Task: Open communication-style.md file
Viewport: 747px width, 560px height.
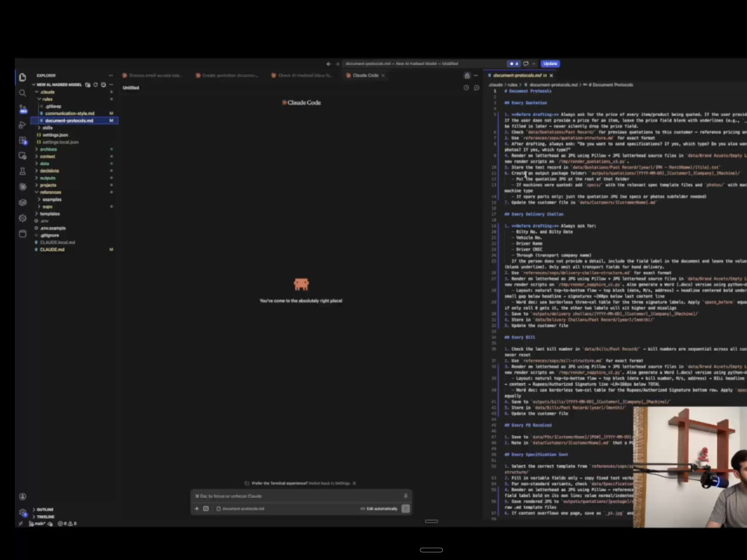Action: pos(69,113)
